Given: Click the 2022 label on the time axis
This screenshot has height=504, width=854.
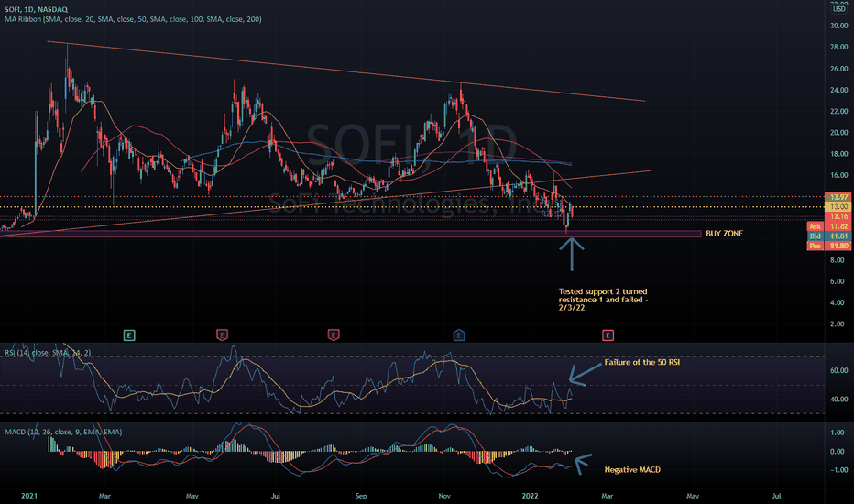Looking at the screenshot, I should 530,496.
